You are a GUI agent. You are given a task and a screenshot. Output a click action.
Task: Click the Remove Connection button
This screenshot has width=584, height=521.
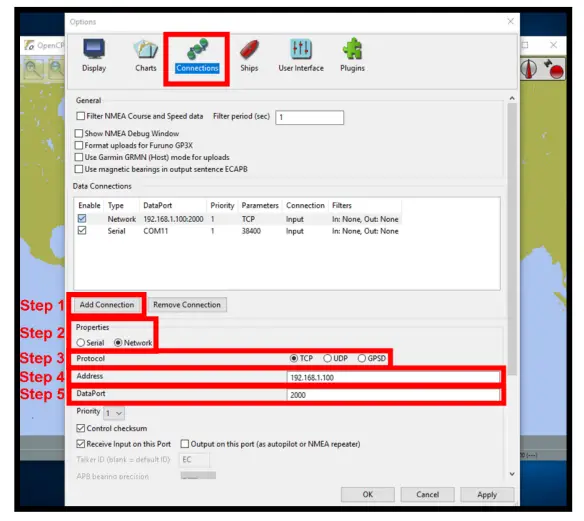(187, 305)
